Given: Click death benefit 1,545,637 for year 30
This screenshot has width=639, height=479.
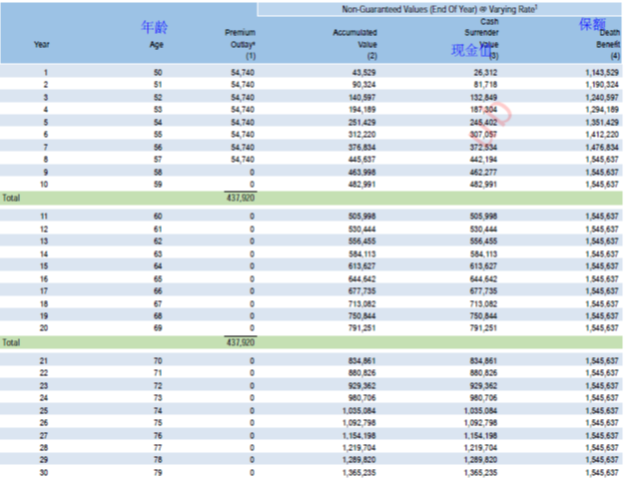Looking at the screenshot, I should pyautogui.click(x=602, y=473).
